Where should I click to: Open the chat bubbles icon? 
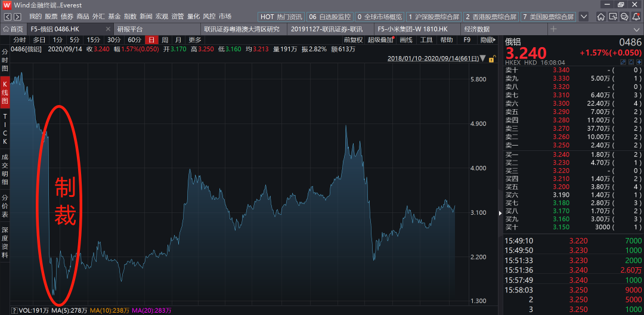[x=624, y=17]
